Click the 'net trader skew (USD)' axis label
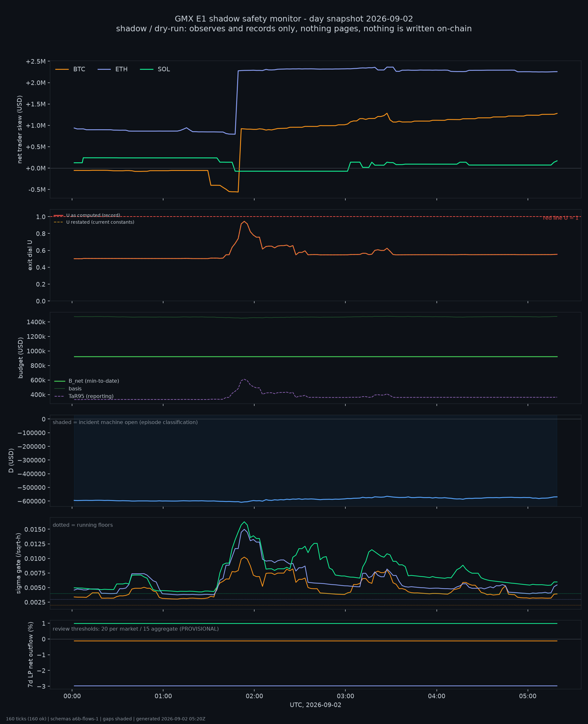588x724 pixels. pyautogui.click(x=20, y=129)
